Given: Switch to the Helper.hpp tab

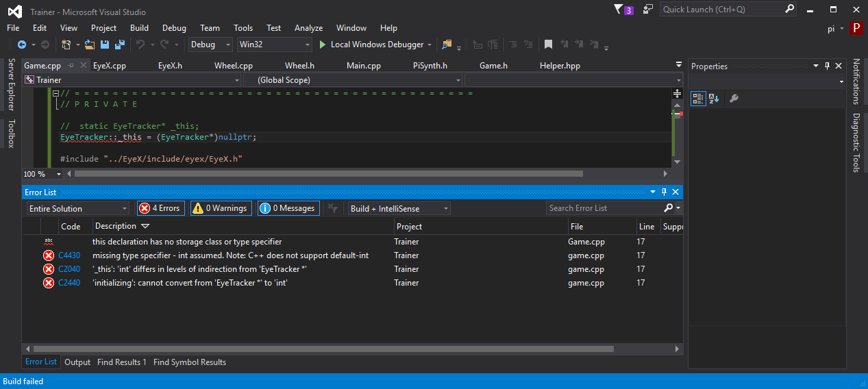Looking at the screenshot, I should coord(560,66).
